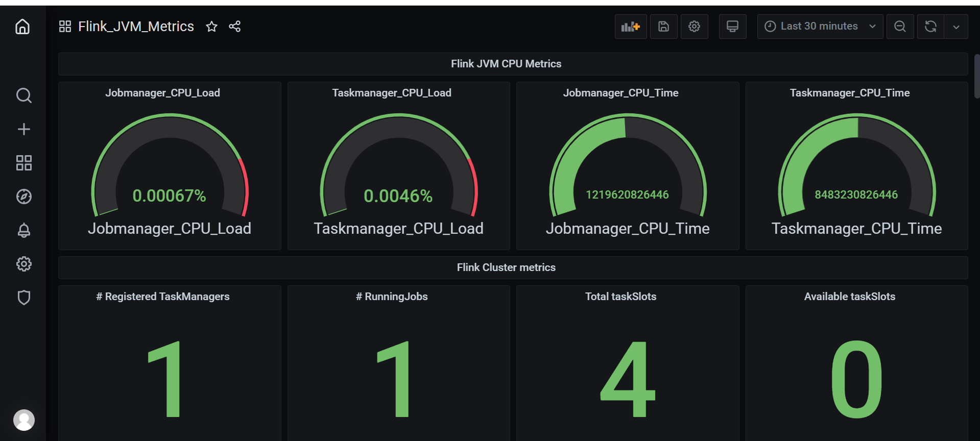Image resolution: width=980 pixels, height=441 pixels.
Task: Click the Add panel button
Action: point(631,27)
